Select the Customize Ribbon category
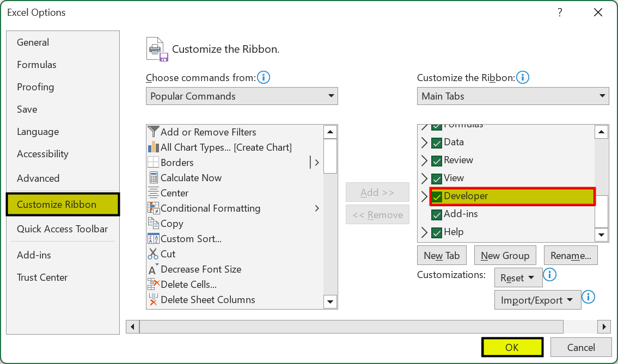 click(x=63, y=205)
